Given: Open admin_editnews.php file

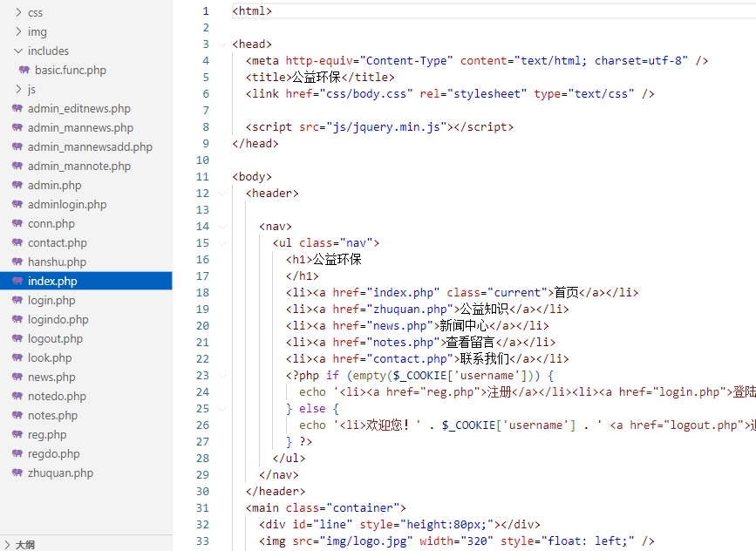Looking at the screenshot, I should [79, 108].
